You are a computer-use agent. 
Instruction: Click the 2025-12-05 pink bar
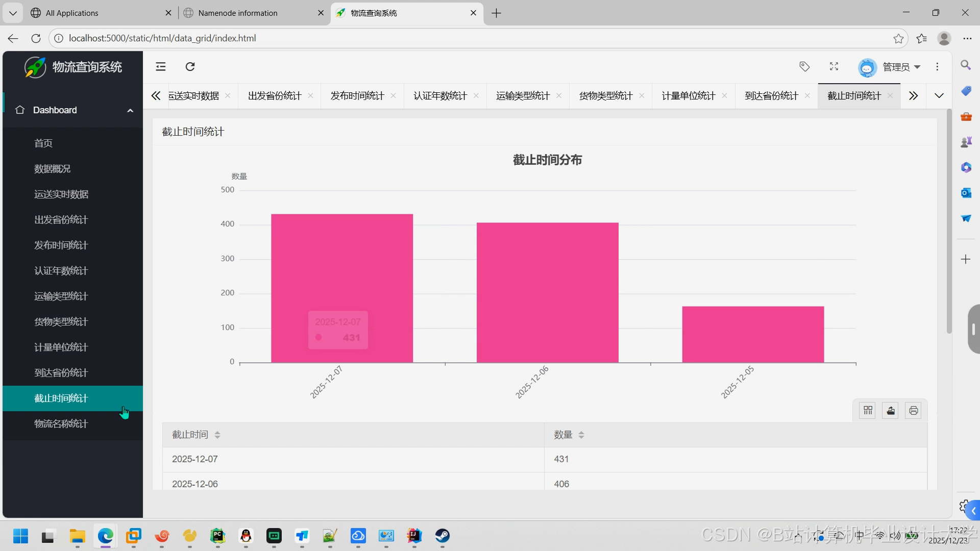click(753, 335)
